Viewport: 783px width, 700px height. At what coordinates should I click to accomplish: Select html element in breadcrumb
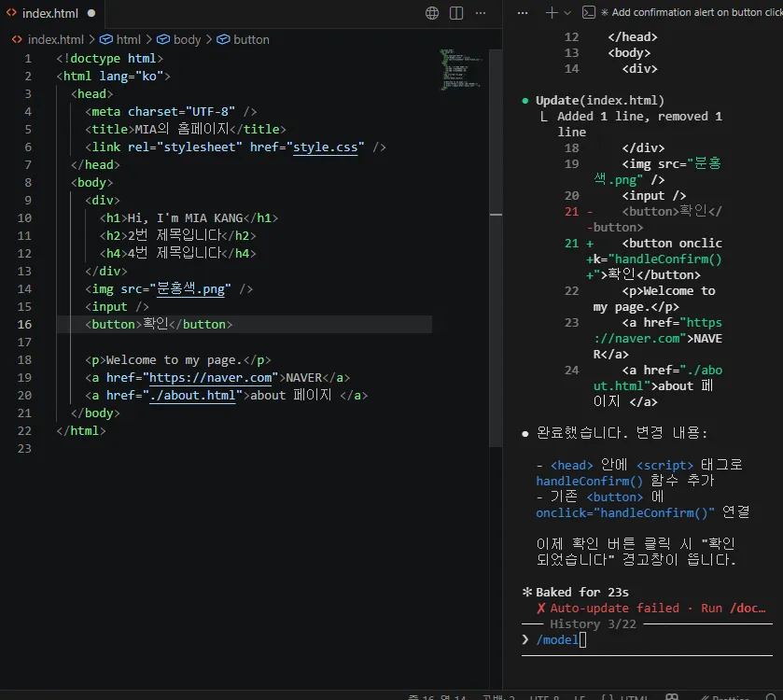point(129,39)
